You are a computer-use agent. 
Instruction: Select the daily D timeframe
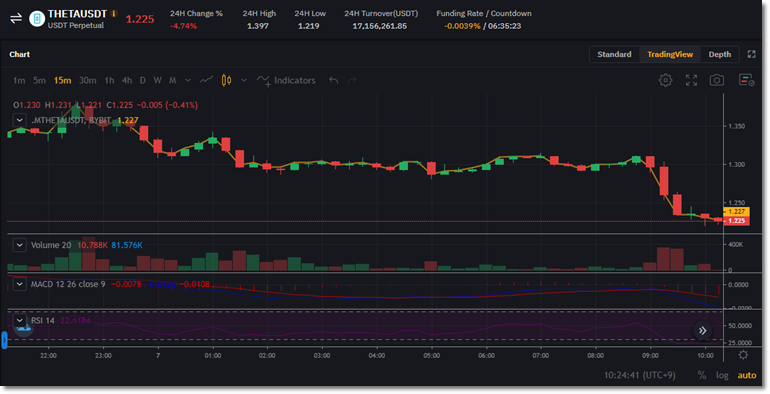(x=142, y=80)
